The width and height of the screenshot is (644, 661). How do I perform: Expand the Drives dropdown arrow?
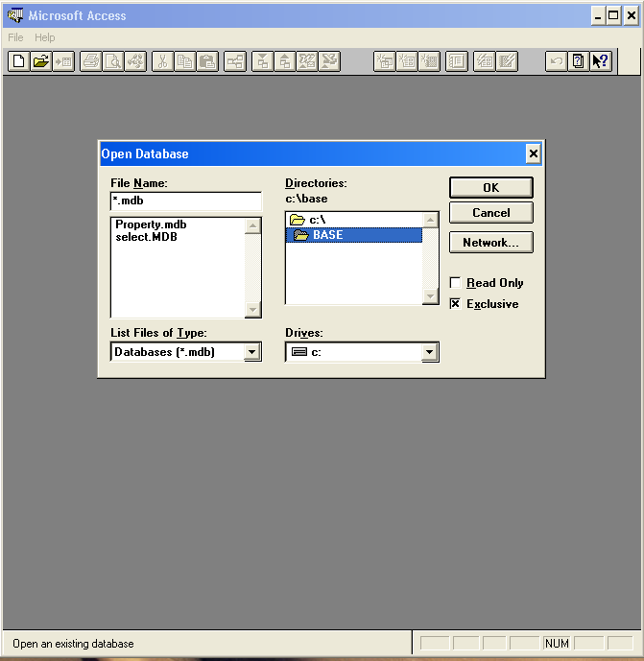tap(429, 352)
